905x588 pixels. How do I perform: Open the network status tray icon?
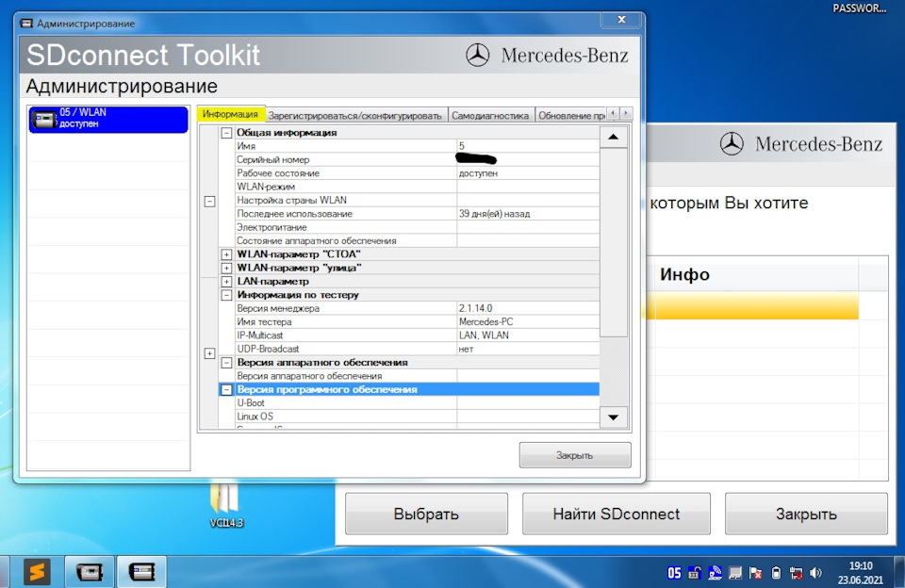796,573
